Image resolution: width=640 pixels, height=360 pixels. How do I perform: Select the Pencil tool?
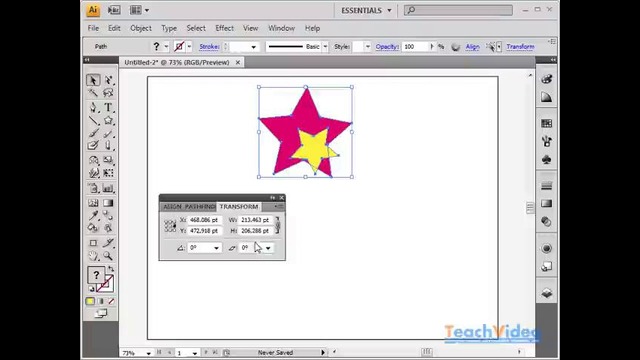pyautogui.click(x=108, y=133)
